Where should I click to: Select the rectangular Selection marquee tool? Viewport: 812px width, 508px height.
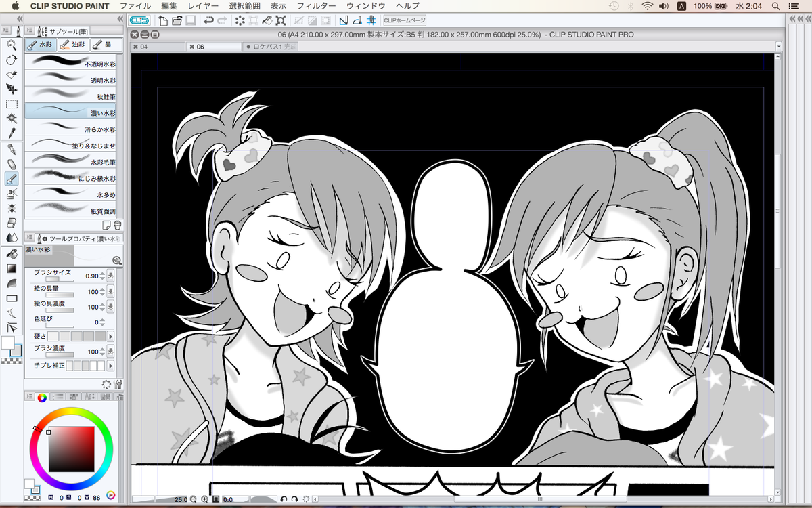(12, 104)
